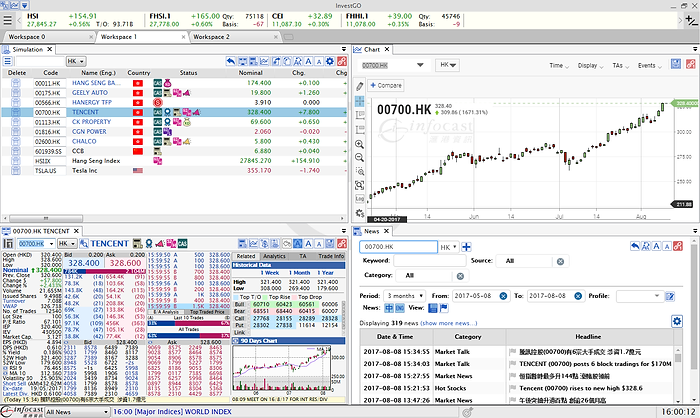Flag the 15:34:55 Market Talk news item

tap(512, 352)
